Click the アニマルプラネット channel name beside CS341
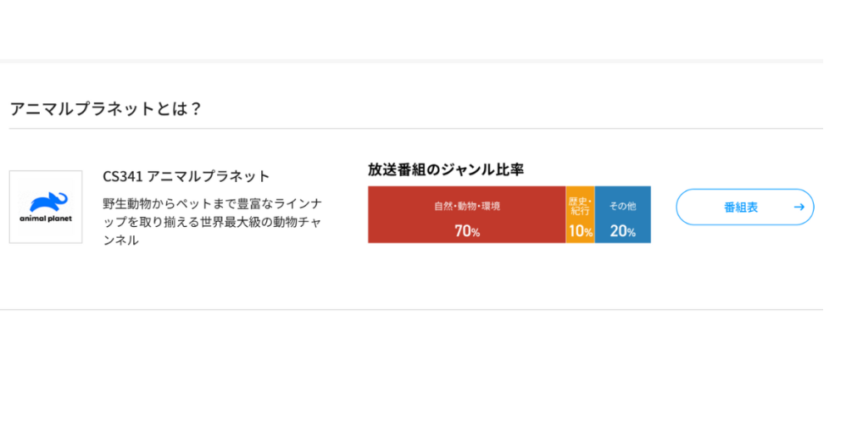868x448 pixels. [209, 176]
